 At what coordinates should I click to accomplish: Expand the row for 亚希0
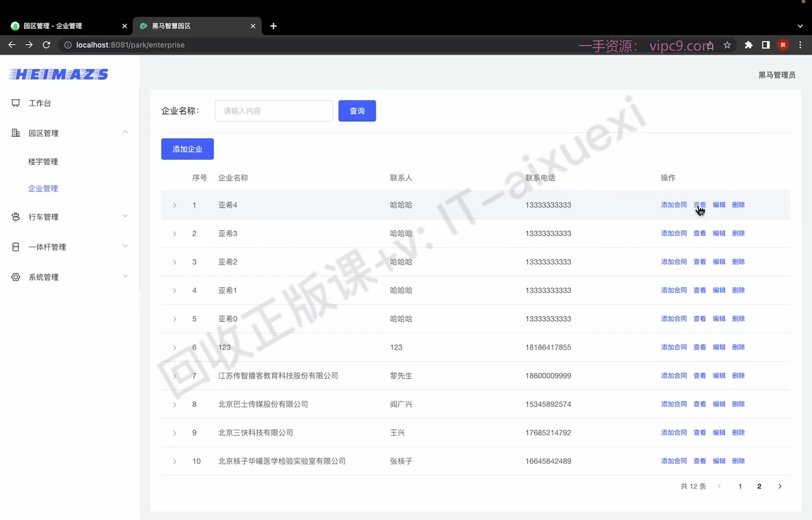175,319
